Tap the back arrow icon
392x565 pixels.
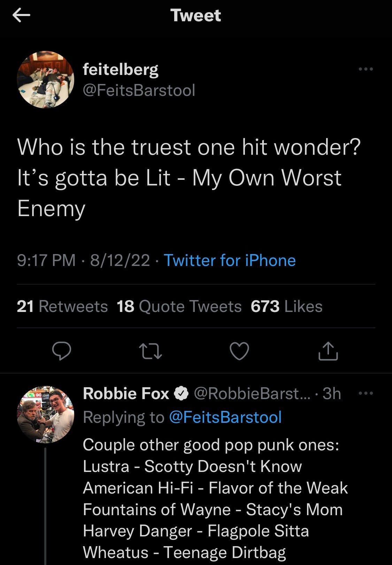coord(21,15)
